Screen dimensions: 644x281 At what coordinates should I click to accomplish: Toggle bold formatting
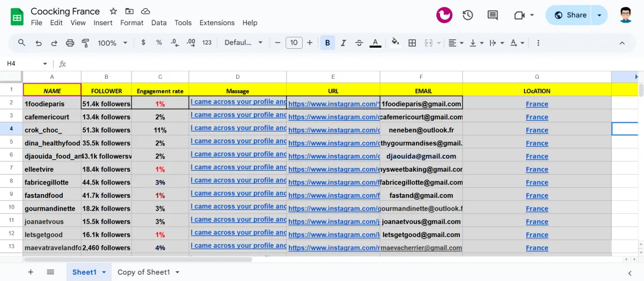[327, 43]
